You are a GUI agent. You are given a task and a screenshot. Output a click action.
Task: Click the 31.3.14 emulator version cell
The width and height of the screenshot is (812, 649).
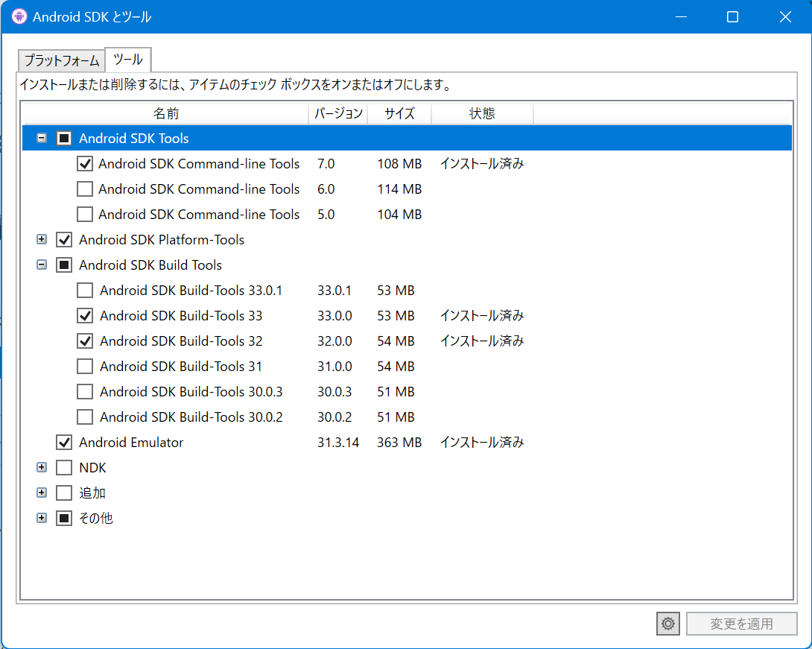click(x=338, y=443)
